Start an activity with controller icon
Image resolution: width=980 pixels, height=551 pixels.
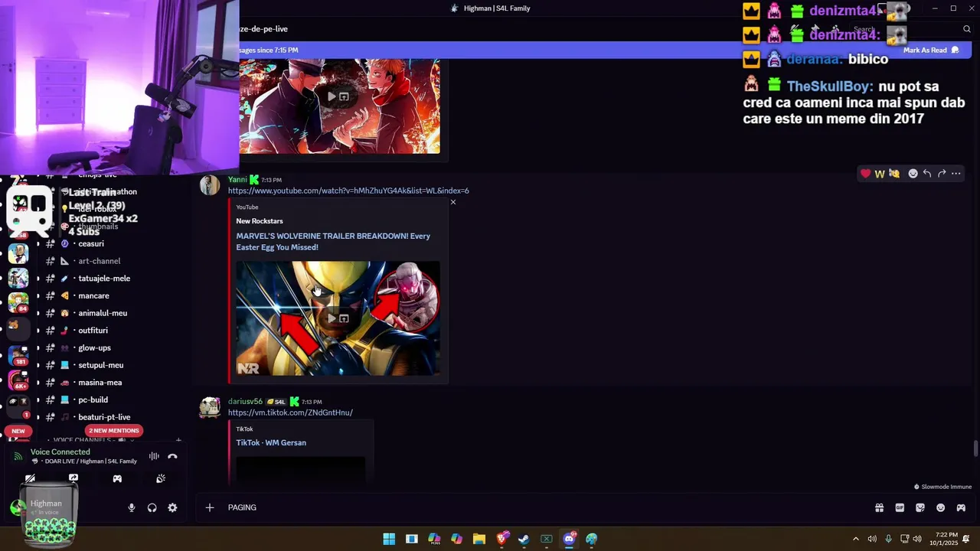pos(117,478)
